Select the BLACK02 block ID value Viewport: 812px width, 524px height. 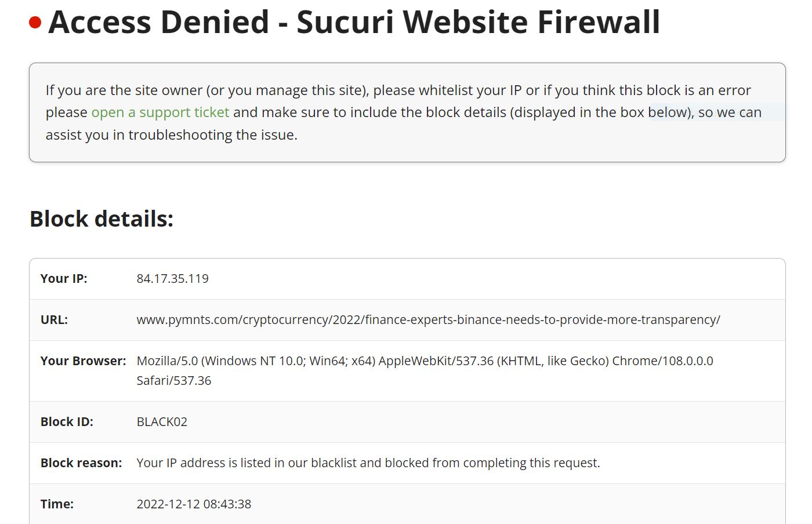point(162,422)
